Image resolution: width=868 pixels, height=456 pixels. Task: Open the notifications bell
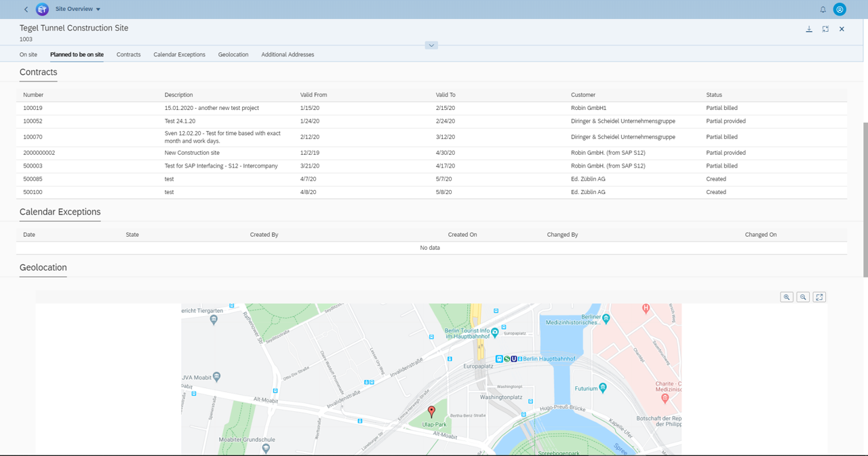[823, 9]
